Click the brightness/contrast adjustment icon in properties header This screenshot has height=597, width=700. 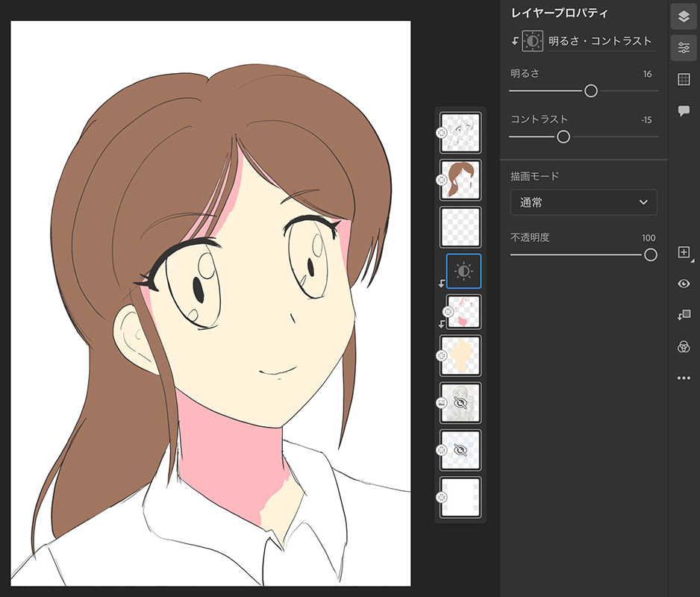point(533,41)
